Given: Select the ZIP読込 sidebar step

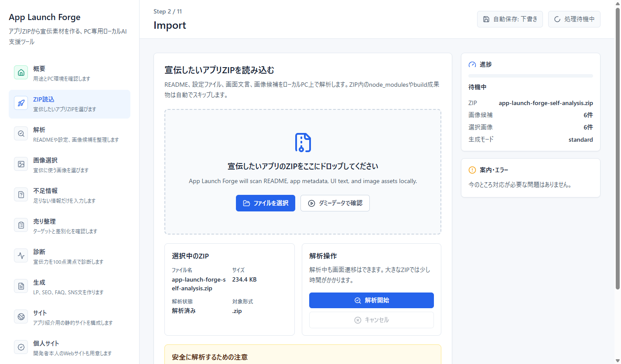Looking at the screenshot, I should click(x=69, y=104).
